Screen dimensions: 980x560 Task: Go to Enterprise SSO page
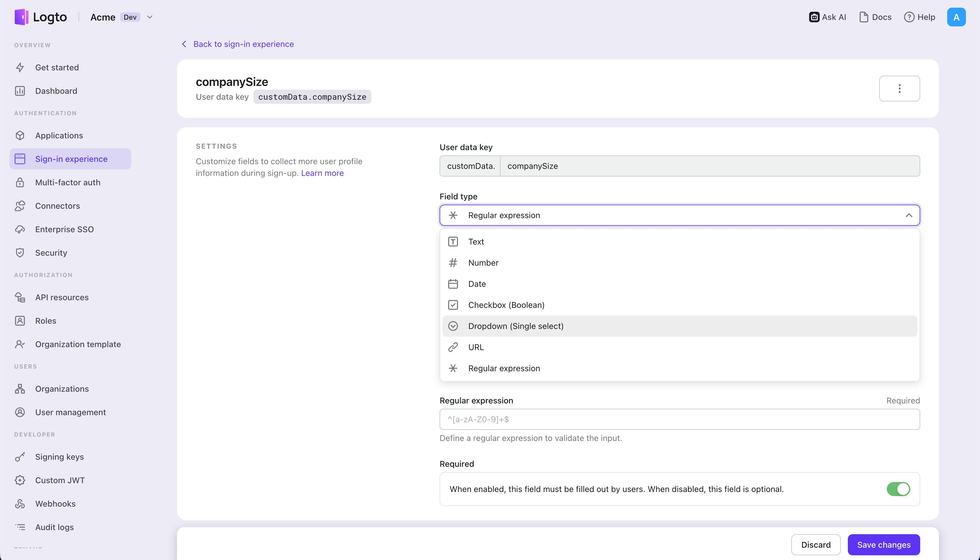tap(70, 229)
